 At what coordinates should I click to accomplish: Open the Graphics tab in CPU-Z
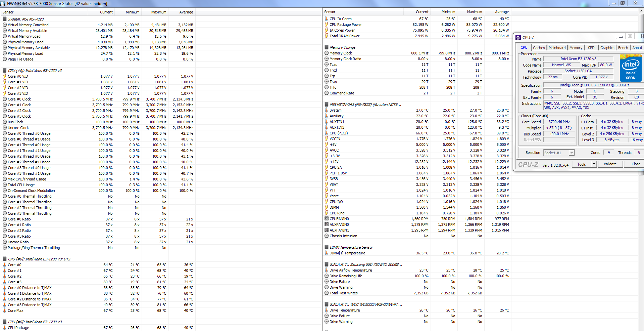(607, 48)
